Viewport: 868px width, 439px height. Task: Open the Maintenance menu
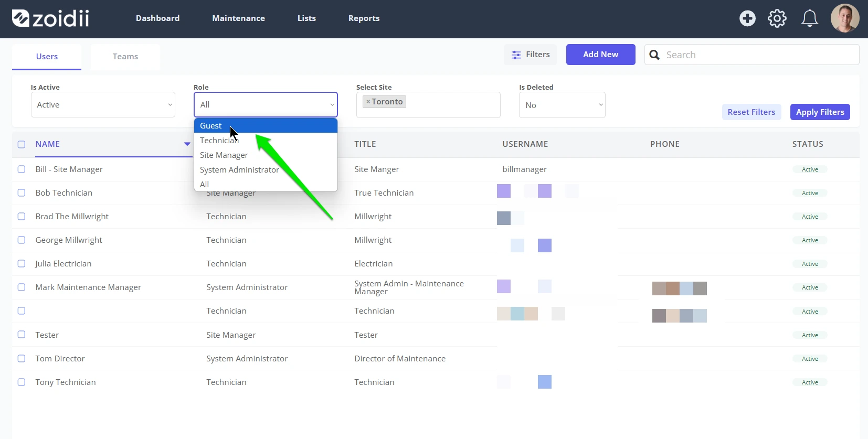click(x=238, y=18)
